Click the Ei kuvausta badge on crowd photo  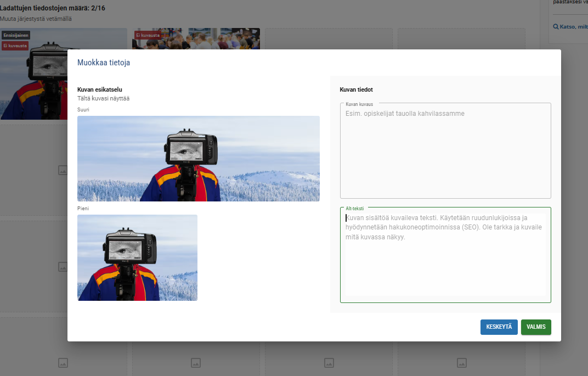coord(148,35)
